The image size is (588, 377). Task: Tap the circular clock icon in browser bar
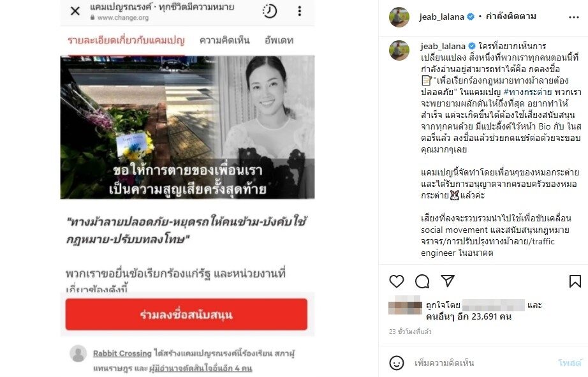[269, 11]
